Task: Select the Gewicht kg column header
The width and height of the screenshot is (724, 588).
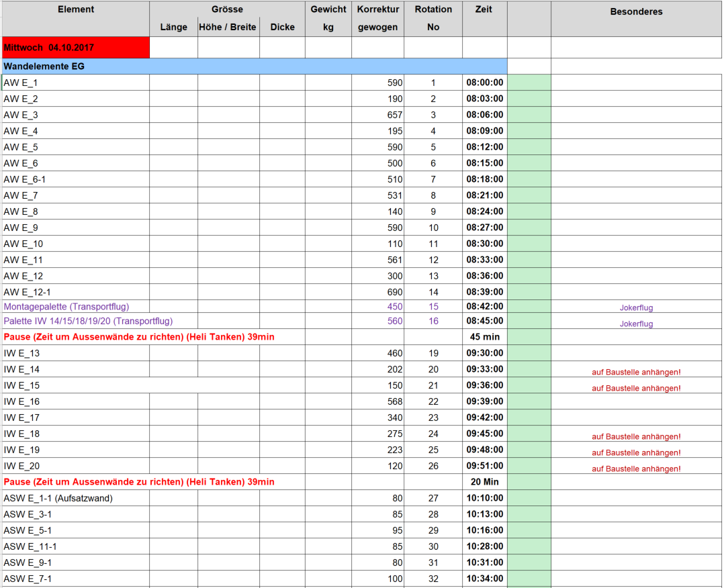Action: tap(328, 18)
